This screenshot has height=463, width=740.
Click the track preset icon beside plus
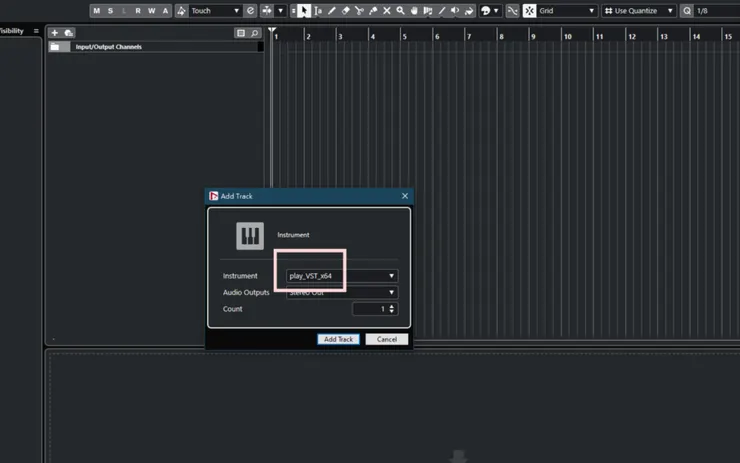pos(68,33)
